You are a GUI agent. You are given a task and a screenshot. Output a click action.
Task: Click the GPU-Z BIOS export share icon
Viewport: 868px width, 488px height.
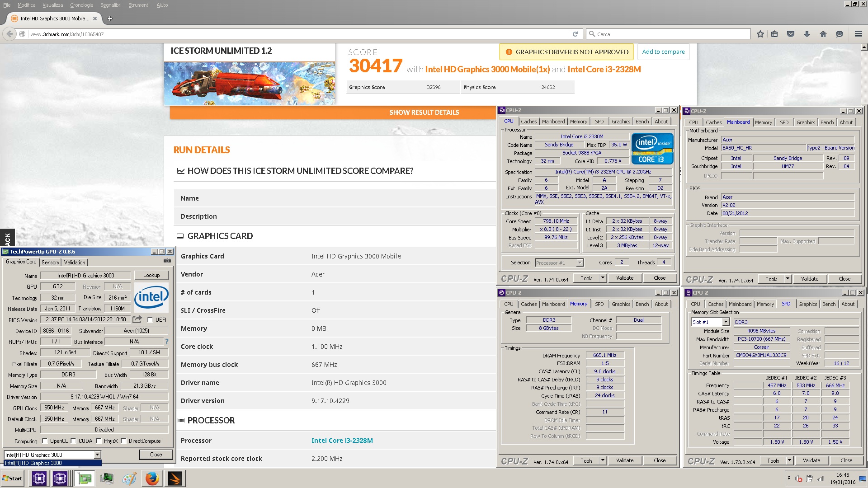(x=137, y=319)
